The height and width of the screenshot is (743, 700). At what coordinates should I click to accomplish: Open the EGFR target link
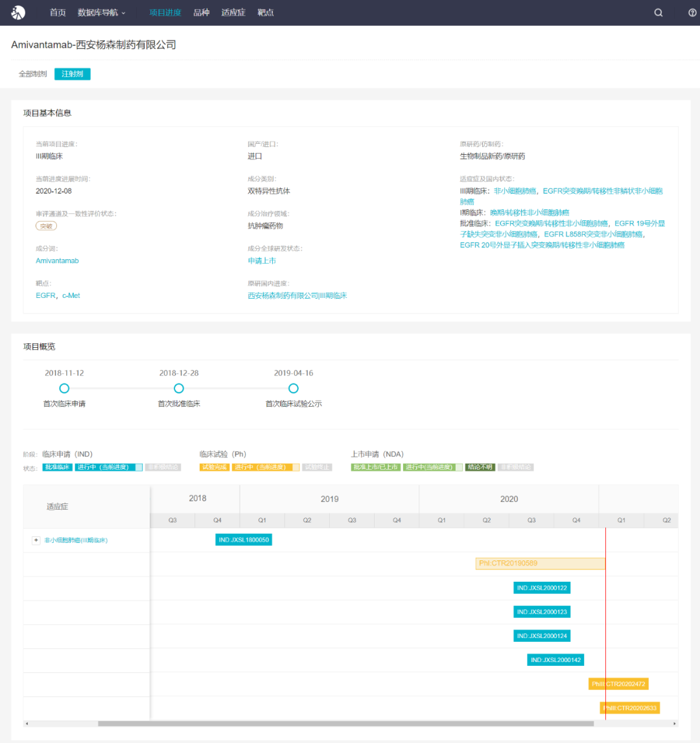(45, 295)
